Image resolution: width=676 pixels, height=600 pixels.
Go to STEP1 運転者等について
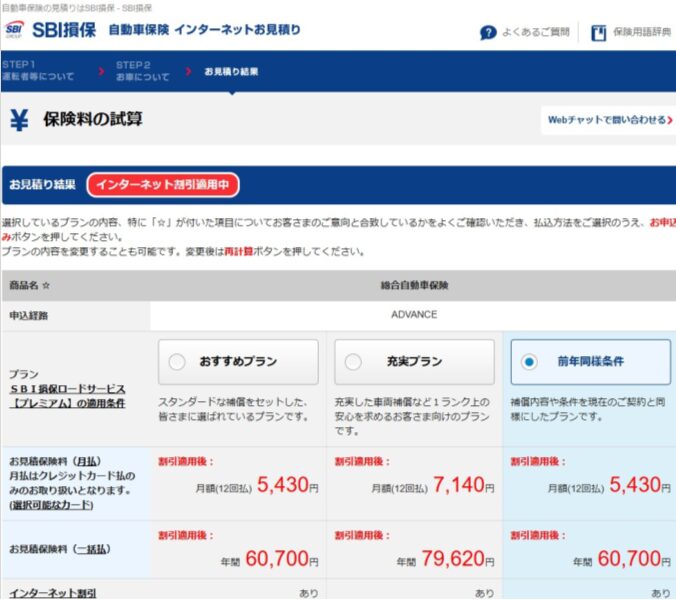click(x=38, y=71)
